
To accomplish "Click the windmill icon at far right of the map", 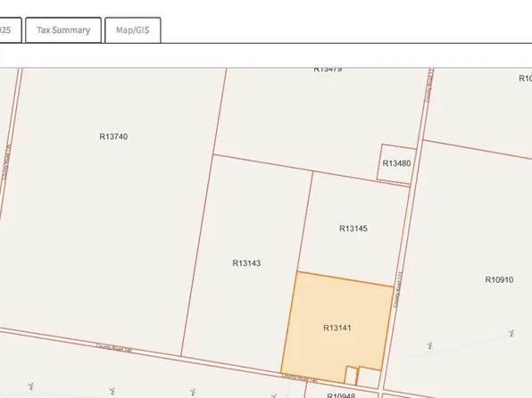I will (511, 333).
